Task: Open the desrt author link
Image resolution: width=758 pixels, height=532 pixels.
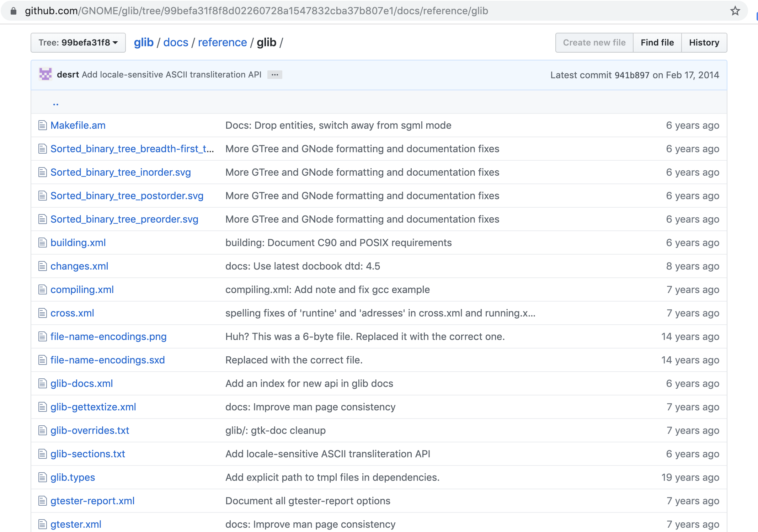Action: pyautogui.click(x=68, y=75)
